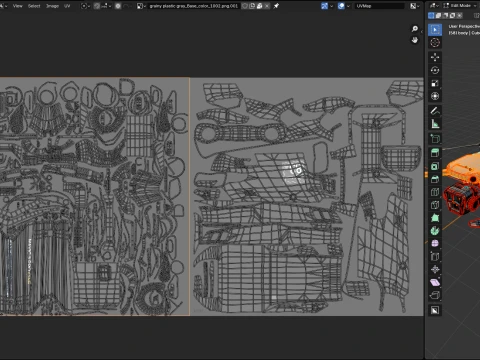Set selection mode to new selection

click(x=431, y=15)
